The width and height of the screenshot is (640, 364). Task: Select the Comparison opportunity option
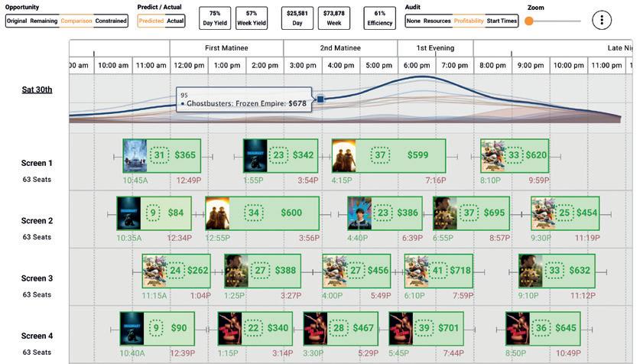76,21
